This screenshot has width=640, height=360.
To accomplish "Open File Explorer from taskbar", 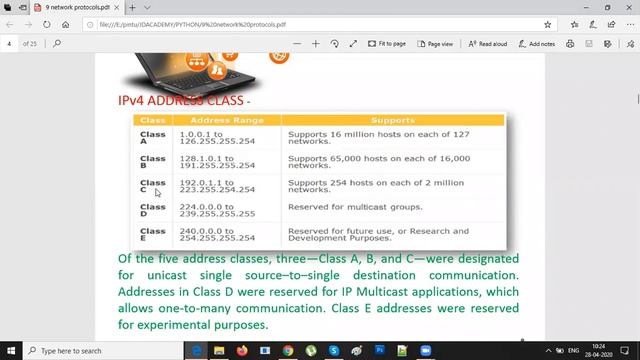I will coord(219,351).
